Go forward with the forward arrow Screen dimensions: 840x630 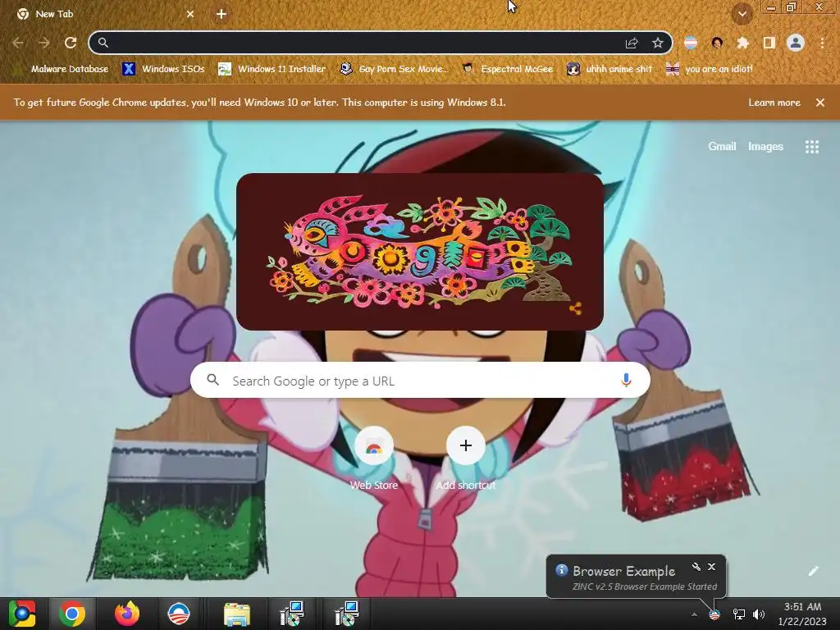click(x=44, y=43)
